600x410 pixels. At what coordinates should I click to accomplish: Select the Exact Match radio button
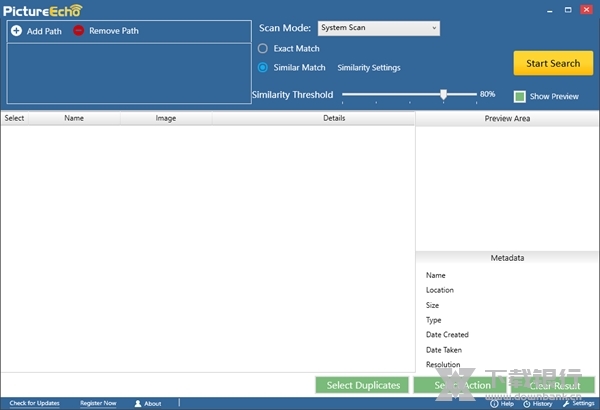tap(263, 48)
